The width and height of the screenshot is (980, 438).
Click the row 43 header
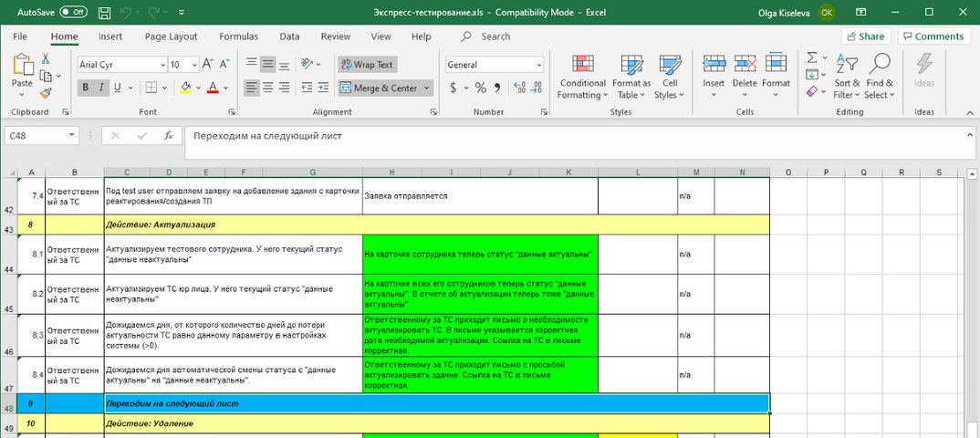tap(8, 225)
